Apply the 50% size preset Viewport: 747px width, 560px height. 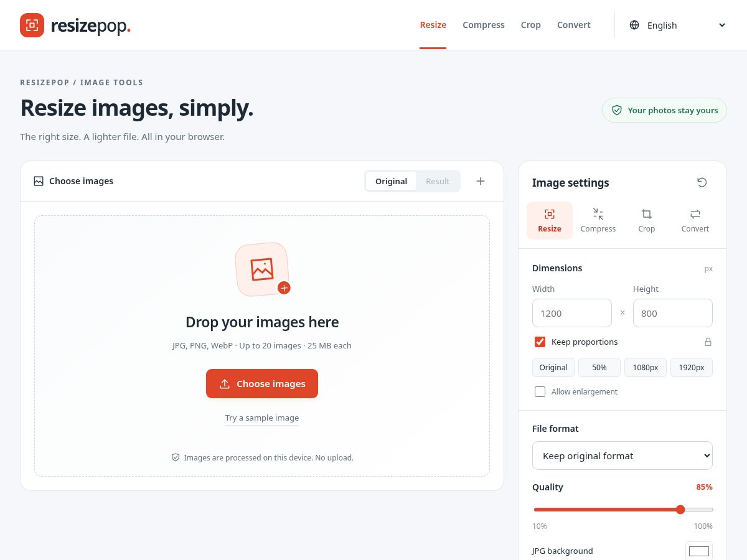coord(599,367)
